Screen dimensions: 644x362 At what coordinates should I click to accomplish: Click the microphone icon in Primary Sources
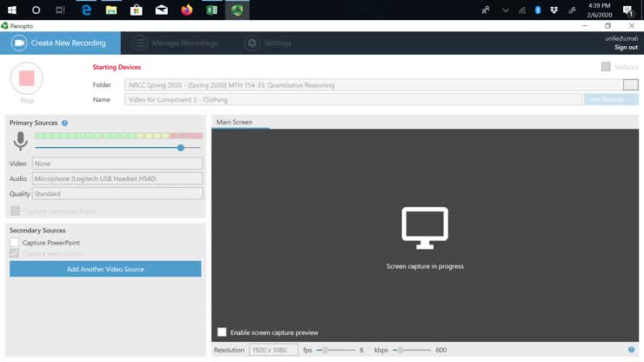click(x=20, y=141)
